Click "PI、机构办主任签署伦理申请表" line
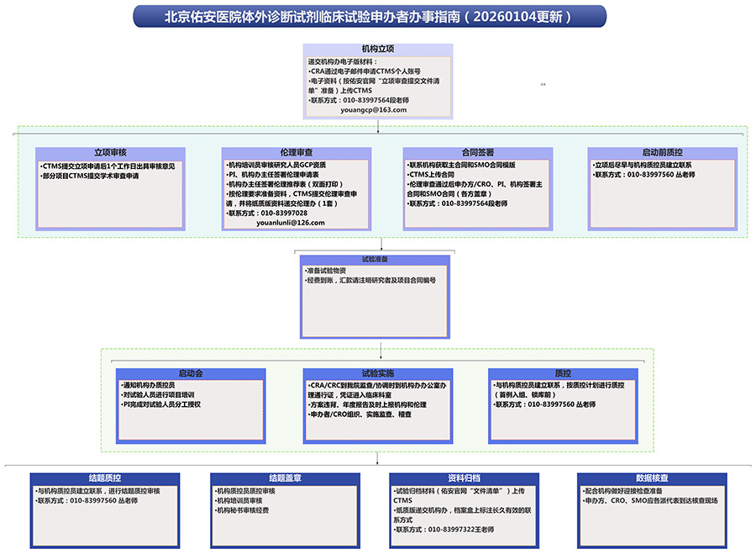 [272, 175]
